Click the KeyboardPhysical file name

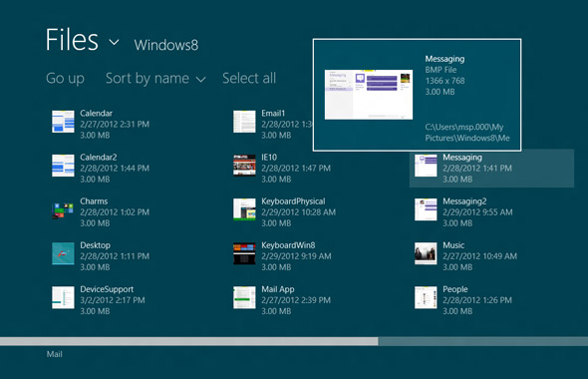pyautogui.click(x=293, y=201)
